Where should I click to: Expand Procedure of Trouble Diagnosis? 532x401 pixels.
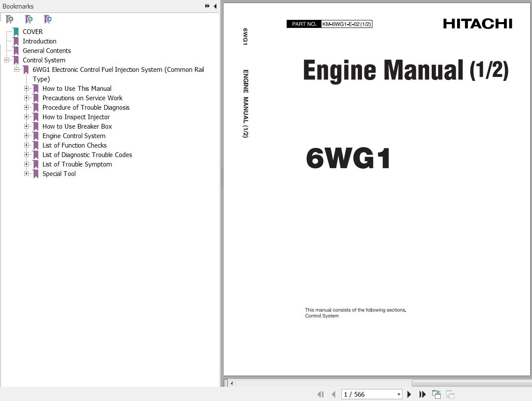26,108
